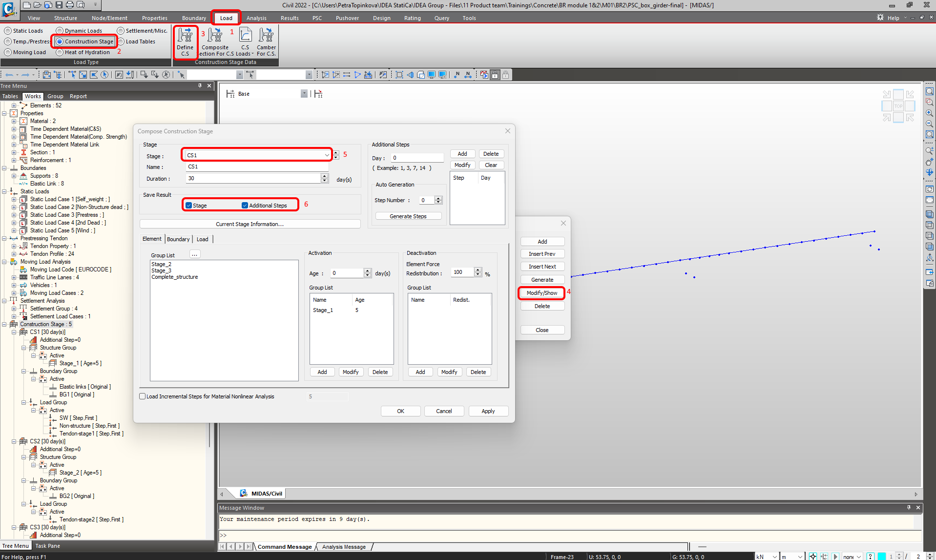The height and width of the screenshot is (560, 936).
Task: Switch to the Boundary tab in dialog
Action: point(178,239)
